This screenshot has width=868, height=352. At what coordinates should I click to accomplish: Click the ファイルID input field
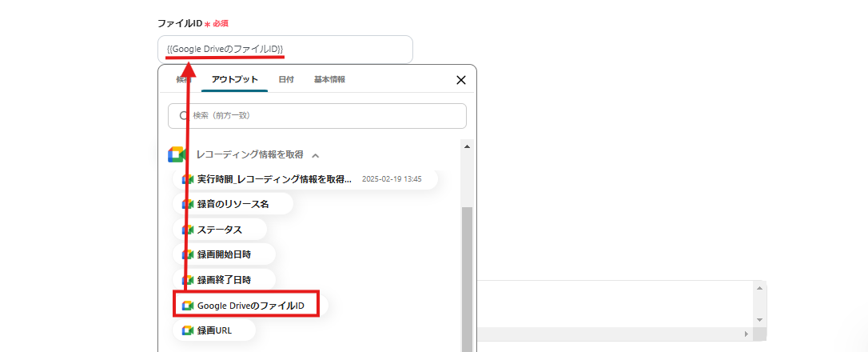click(285, 50)
